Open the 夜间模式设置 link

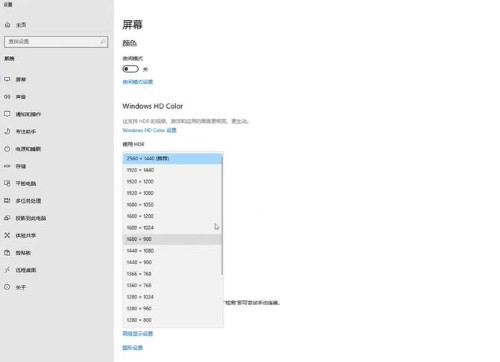(x=138, y=82)
